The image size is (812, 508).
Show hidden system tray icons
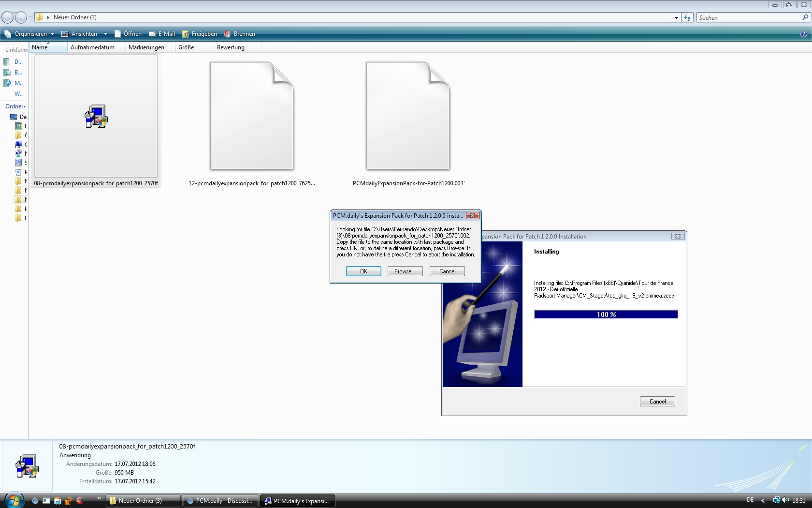[763, 500]
